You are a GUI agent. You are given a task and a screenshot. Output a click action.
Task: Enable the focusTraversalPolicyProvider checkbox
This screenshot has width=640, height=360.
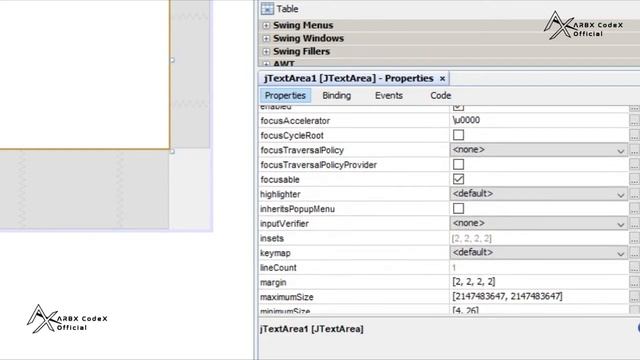pos(458,164)
